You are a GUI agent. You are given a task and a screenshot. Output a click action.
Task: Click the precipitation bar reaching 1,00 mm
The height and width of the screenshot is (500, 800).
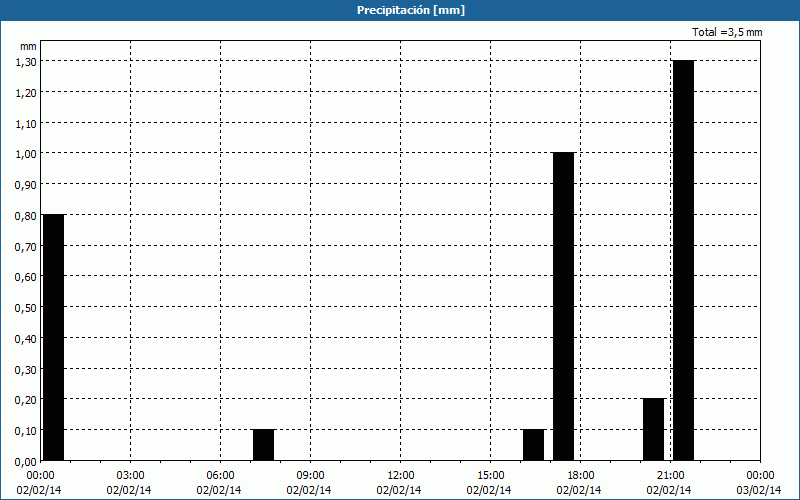pos(564,307)
